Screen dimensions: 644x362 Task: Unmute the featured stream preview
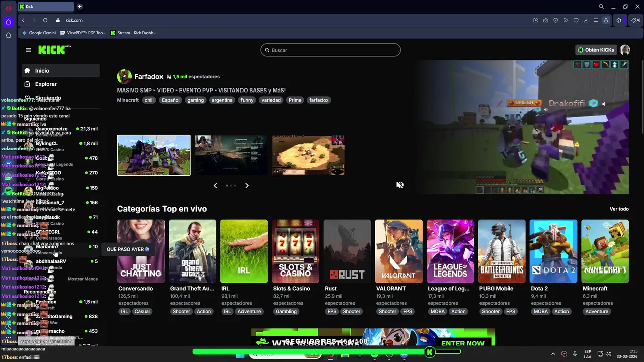400,185
